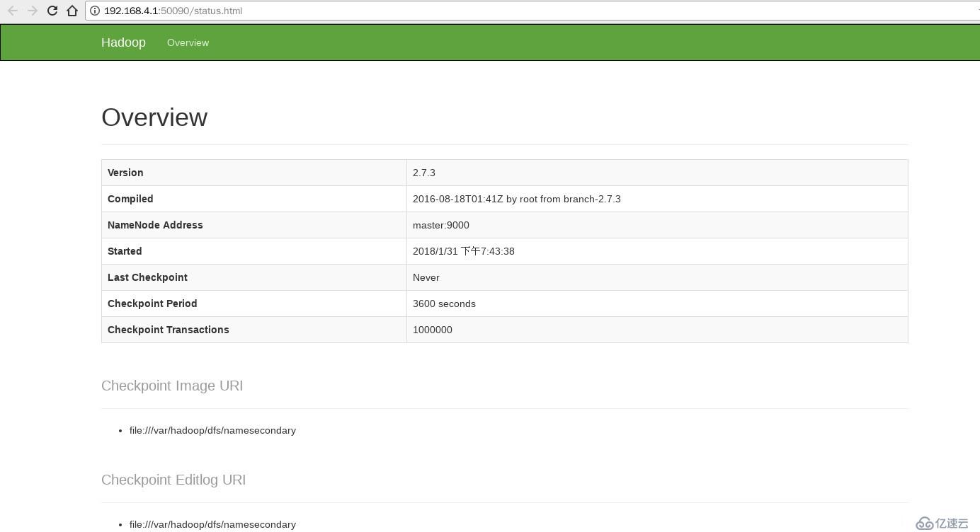Select the version value 2.7.3
This screenshot has width=980, height=532.
(x=424, y=173)
